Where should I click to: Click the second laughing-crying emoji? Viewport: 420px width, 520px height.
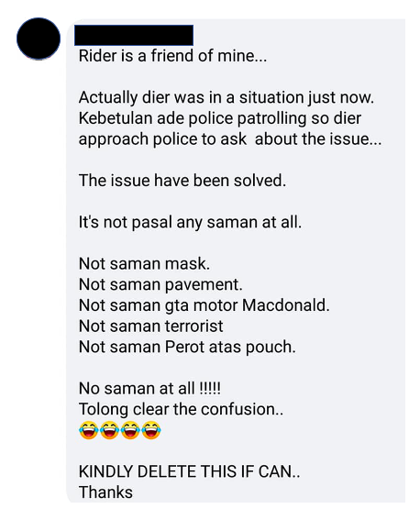pyautogui.click(x=109, y=430)
